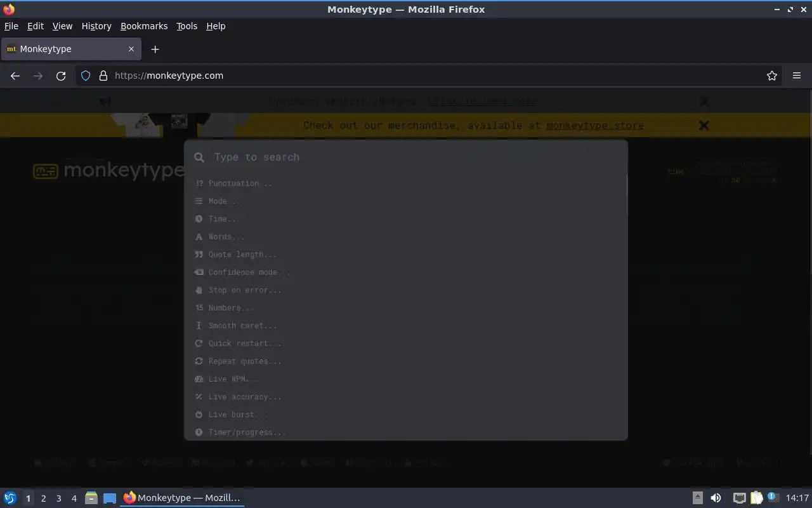
Task: Choose the Numbers... command
Action: pos(406,308)
